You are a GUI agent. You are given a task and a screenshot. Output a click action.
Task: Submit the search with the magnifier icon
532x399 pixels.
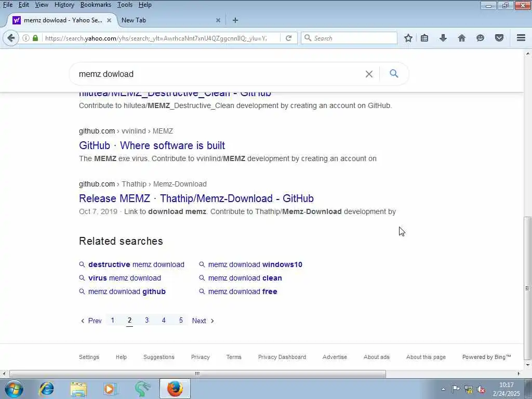394,74
